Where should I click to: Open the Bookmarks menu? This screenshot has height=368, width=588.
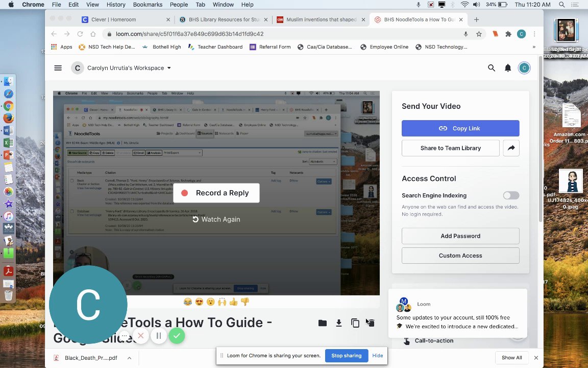(x=148, y=5)
